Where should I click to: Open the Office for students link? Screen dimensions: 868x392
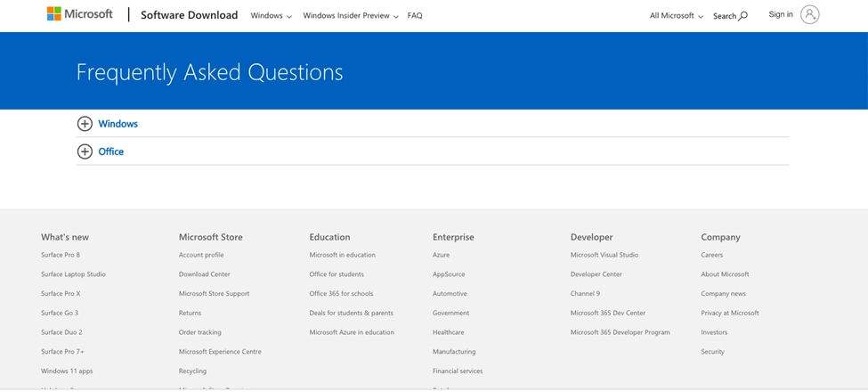coord(337,274)
